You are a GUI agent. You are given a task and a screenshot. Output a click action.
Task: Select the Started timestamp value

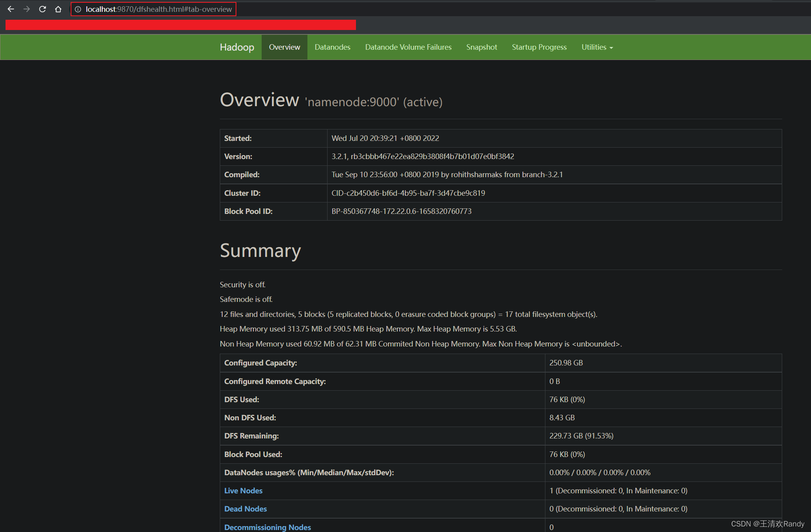click(x=385, y=138)
